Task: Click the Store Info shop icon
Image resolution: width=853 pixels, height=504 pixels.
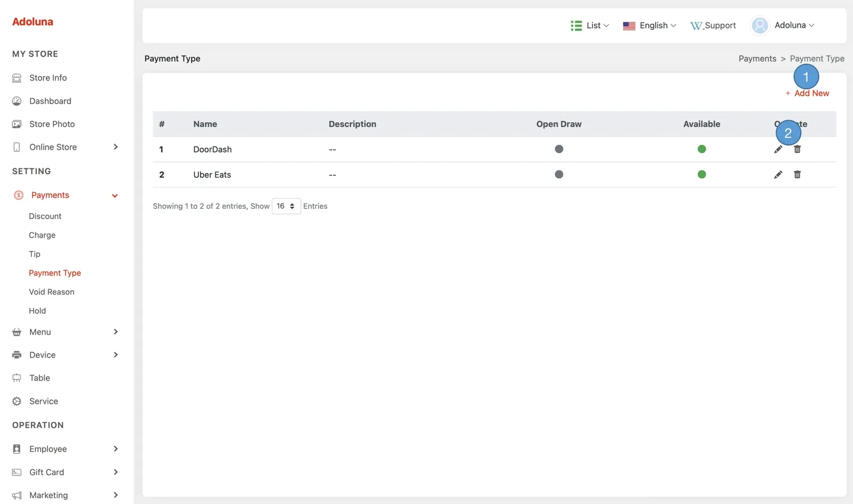Action: [17, 78]
